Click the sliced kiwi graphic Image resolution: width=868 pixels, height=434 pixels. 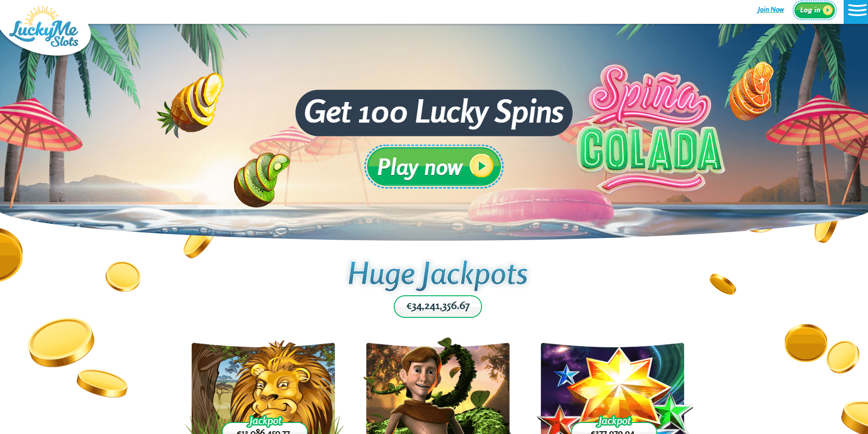[x=261, y=180]
